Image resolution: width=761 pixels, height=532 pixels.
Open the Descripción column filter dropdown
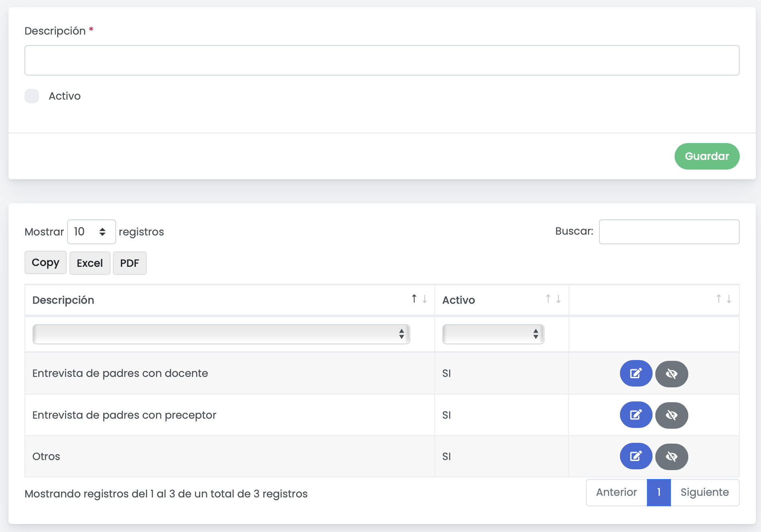pyautogui.click(x=221, y=334)
